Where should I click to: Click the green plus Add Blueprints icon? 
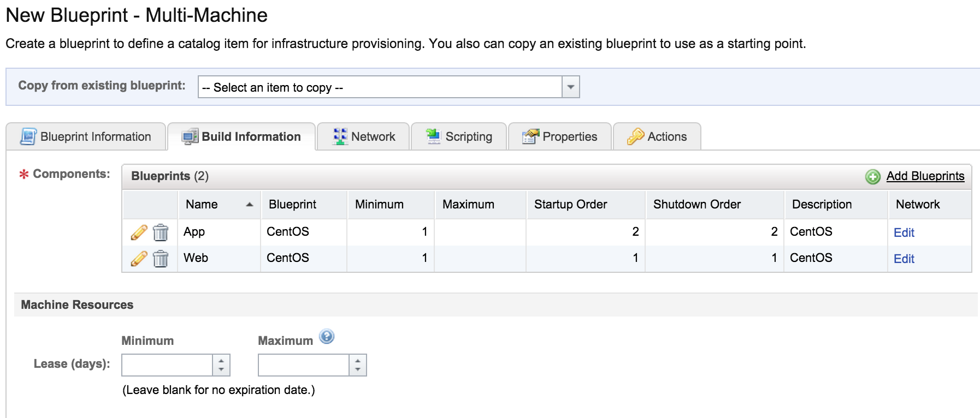[872, 177]
